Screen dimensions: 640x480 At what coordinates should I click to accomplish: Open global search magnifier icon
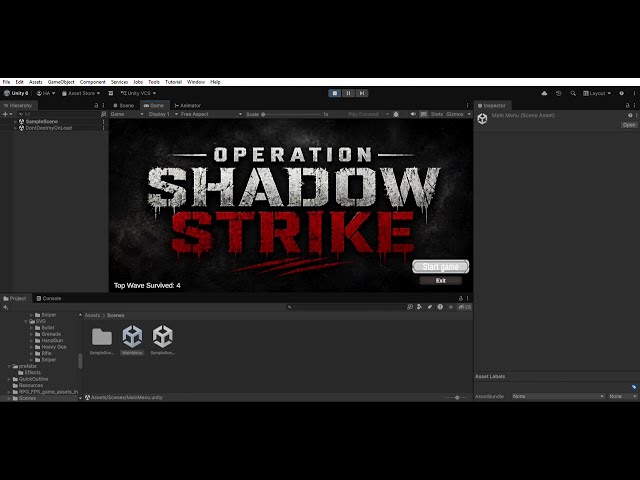573,93
